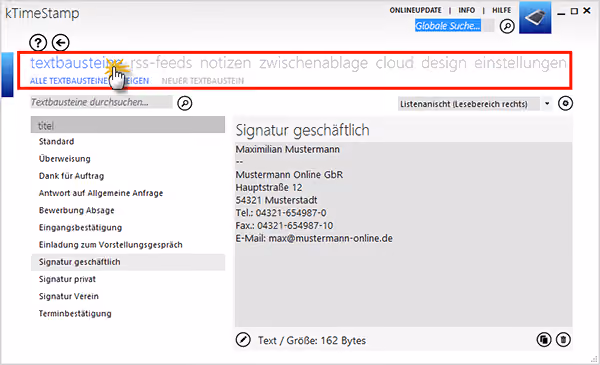Select Signatur Verein entry
The height and width of the screenshot is (365, 600).
click(x=128, y=297)
